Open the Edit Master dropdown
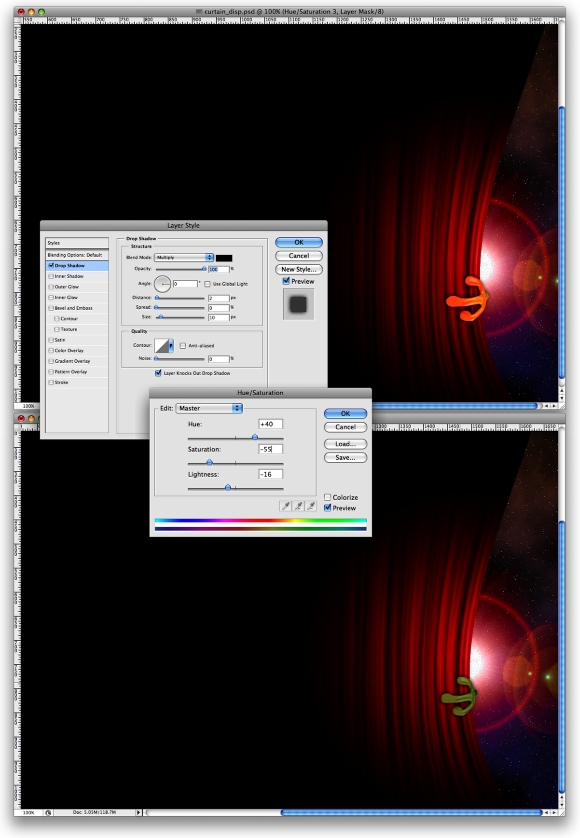Viewport: 580px width, 838px height. pyautogui.click(x=209, y=408)
